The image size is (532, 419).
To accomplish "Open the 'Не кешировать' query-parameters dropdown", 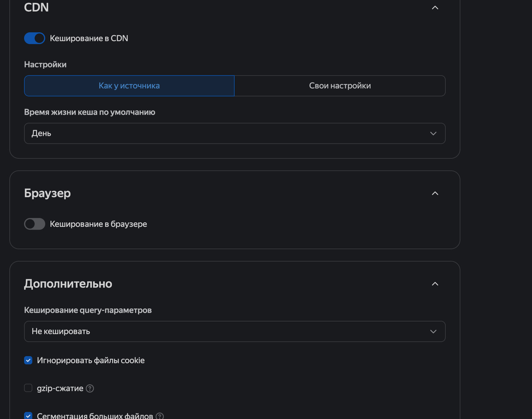I will 235,331.
